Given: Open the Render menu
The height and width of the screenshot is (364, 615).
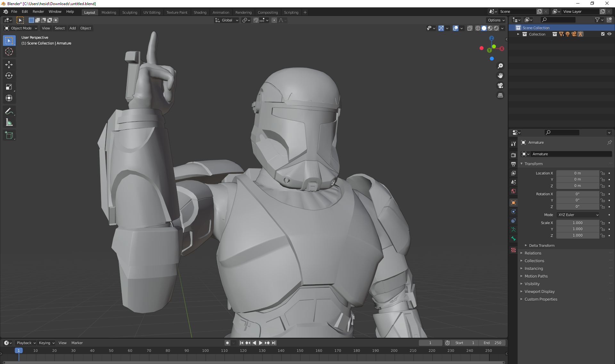Looking at the screenshot, I should (38, 12).
